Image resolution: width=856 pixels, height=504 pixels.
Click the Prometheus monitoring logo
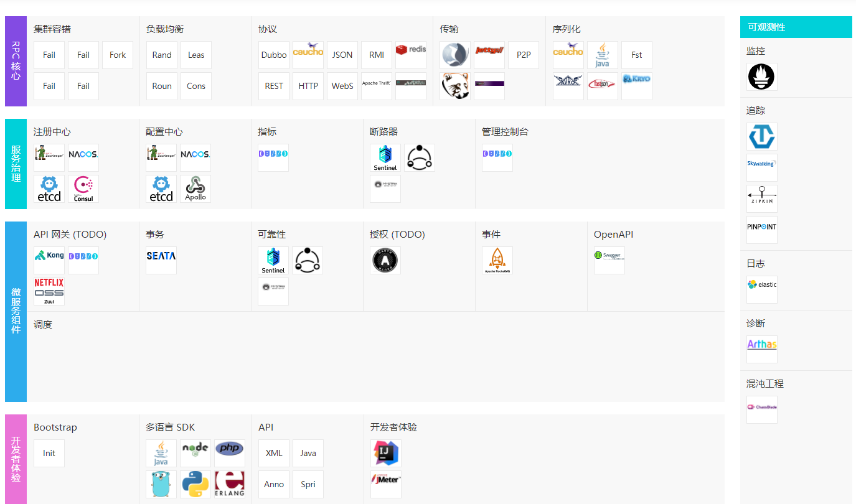click(x=762, y=77)
